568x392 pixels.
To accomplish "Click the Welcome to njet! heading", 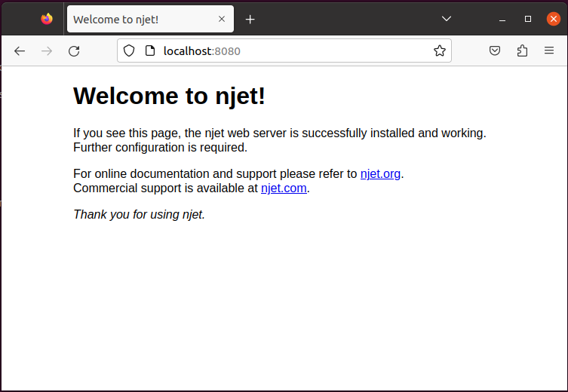I will 169,96.
